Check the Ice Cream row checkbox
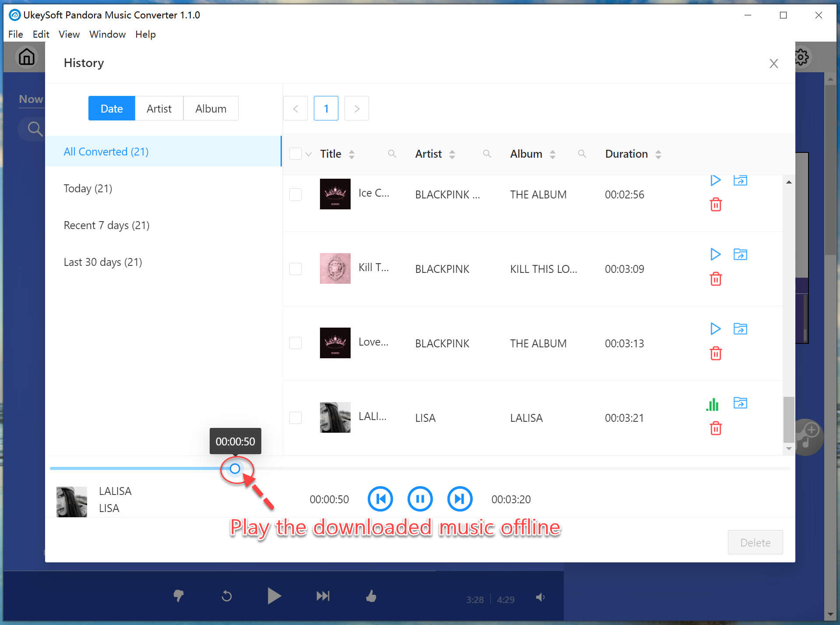The width and height of the screenshot is (840, 625). (x=295, y=194)
